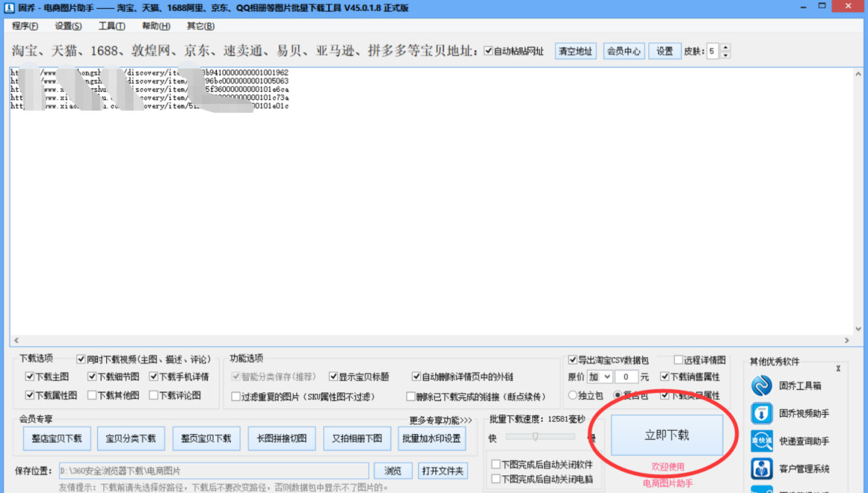
Task: Click the URL ending in 1005063
Action: [149, 81]
